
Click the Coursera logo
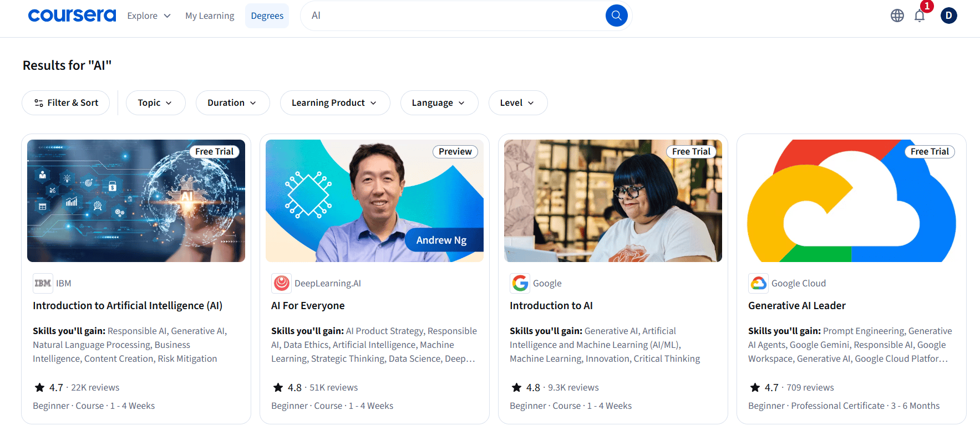pyautogui.click(x=72, y=16)
